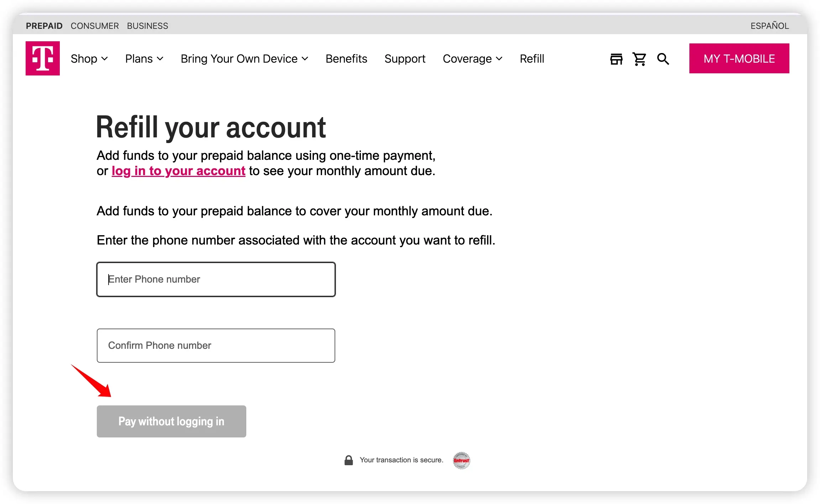Select the Prepaid tab
The image size is (820, 504).
point(44,26)
